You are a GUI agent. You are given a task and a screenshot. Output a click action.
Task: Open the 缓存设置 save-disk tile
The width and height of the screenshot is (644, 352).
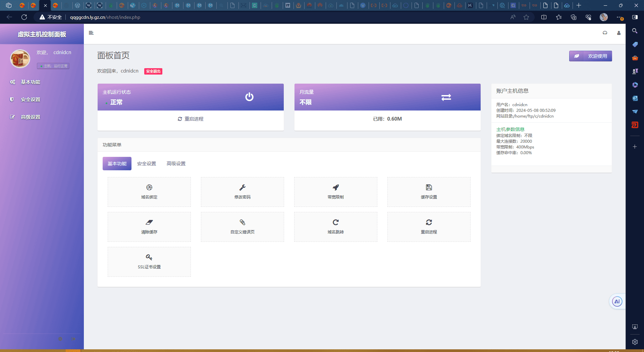coord(429,192)
